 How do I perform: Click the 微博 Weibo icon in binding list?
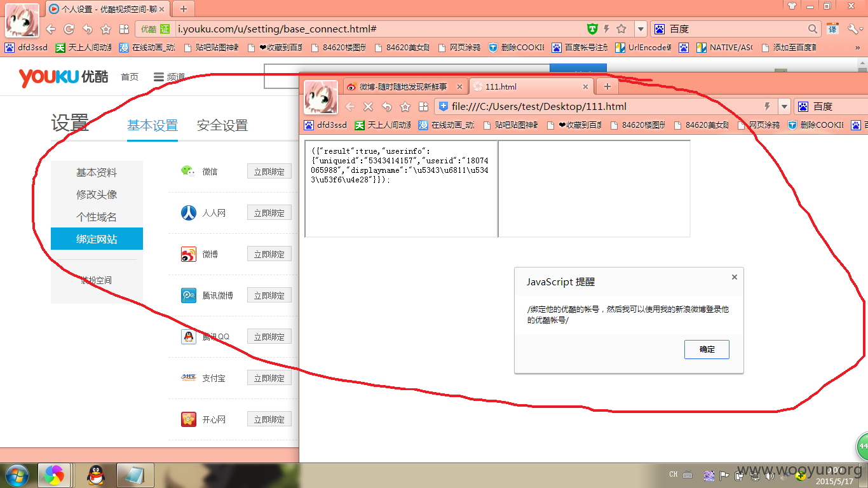pyautogui.click(x=189, y=254)
